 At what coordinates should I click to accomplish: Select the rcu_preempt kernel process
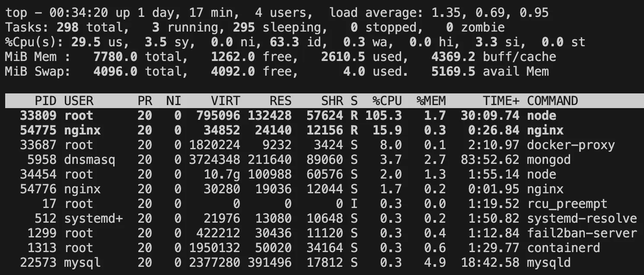[322, 204]
